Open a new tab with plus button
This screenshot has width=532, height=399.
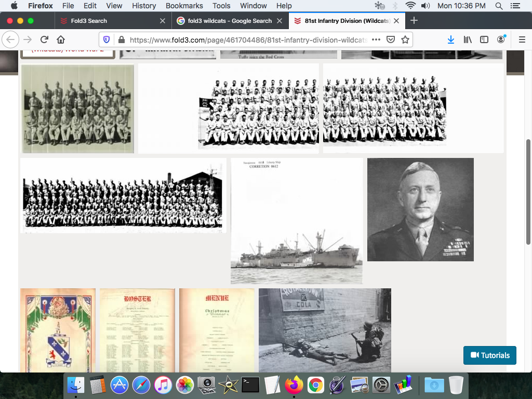414,21
